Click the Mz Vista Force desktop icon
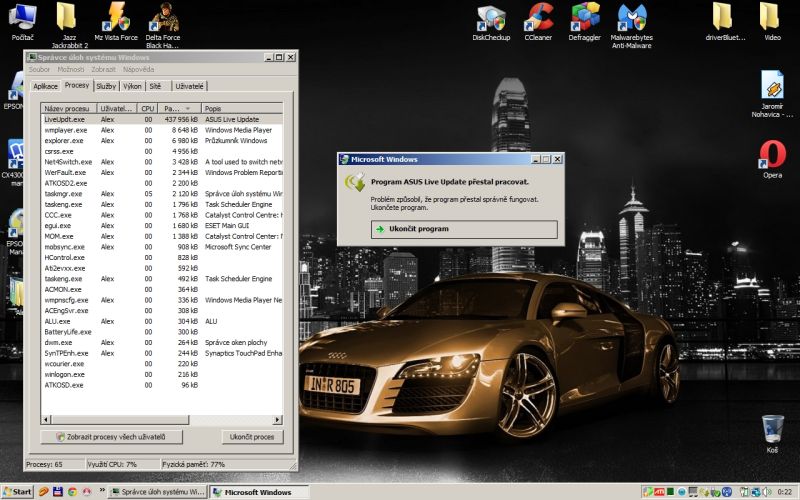Viewport: 800px width, 500px height. coord(117,18)
